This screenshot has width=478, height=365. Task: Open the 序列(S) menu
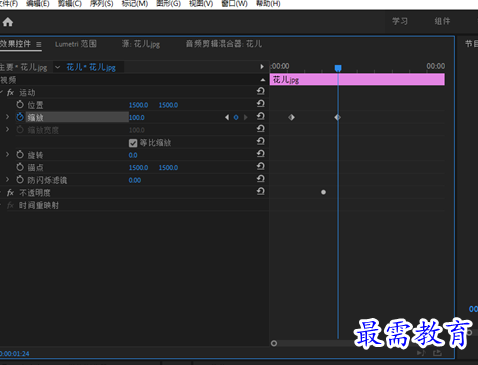pyautogui.click(x=102, y=4)
